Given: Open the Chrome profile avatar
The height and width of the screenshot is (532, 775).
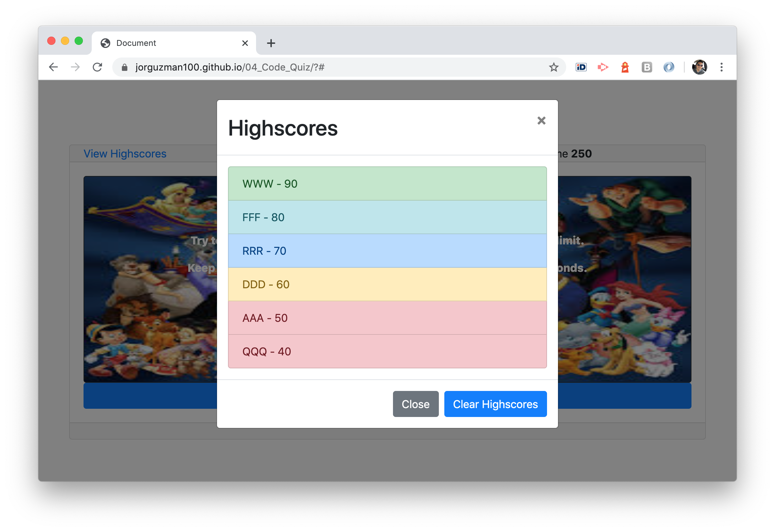Looking at the screenshot, I should click(x=699, y=67).
